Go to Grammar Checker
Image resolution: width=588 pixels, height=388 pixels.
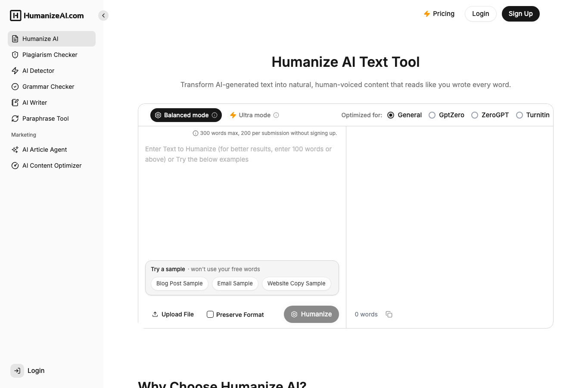52,87
